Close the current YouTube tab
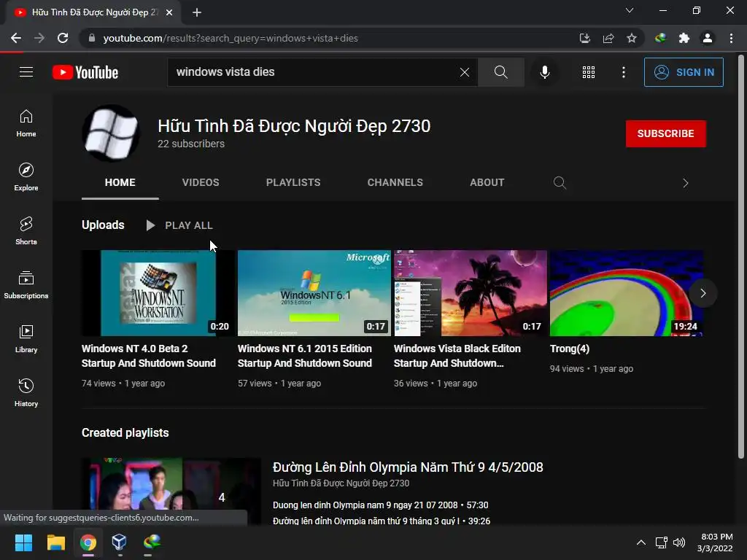The image size is (747, 560). pos(169,12)
